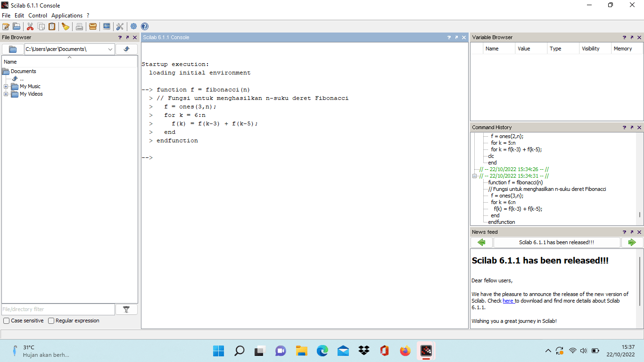Undock the Variable Browser panel

[x=632, y=37]
